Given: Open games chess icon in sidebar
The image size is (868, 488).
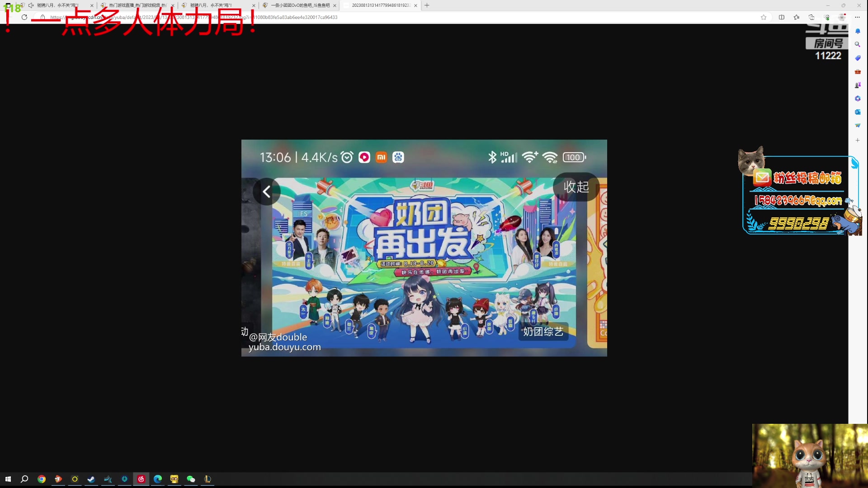Looking at the screenshot, I should click(x=858, y=85).
